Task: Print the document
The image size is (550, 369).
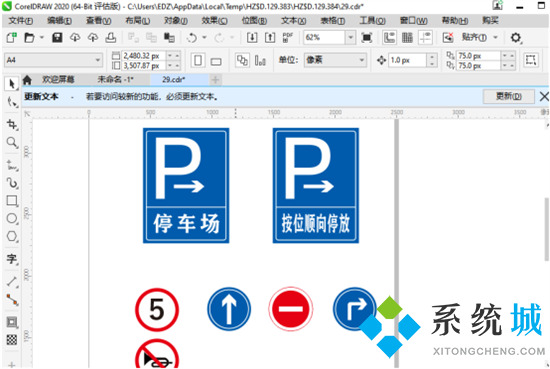Action: (x=110, y=37)
